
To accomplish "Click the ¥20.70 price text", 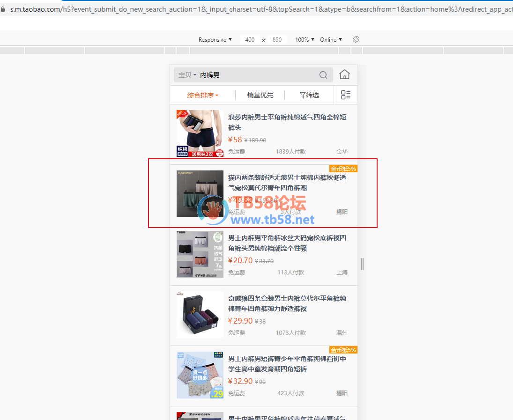I will click(240, 260).
